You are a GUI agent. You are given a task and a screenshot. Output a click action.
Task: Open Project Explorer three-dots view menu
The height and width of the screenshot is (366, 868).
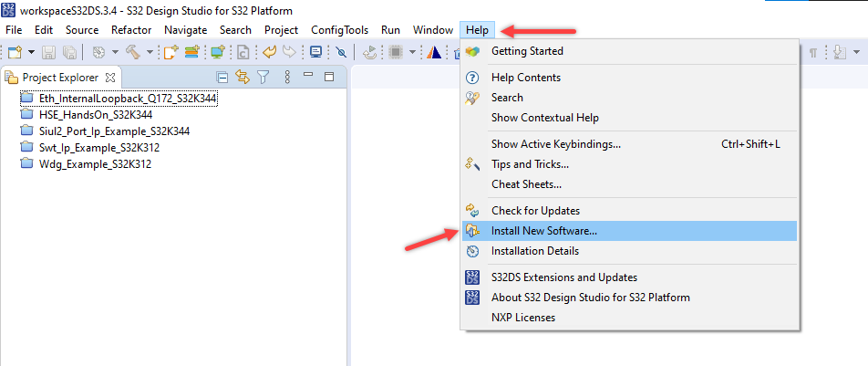click(x=287, y=77)
